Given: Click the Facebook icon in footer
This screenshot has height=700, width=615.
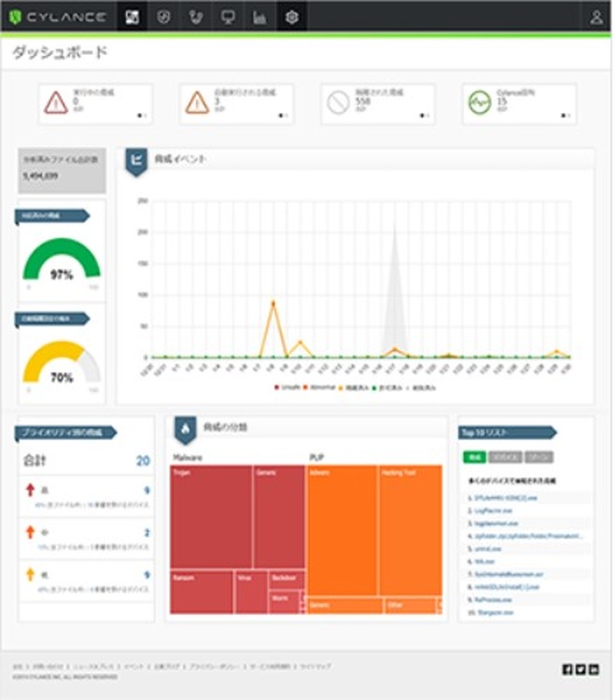Looking at the screenshot, I should coord(567,670).
